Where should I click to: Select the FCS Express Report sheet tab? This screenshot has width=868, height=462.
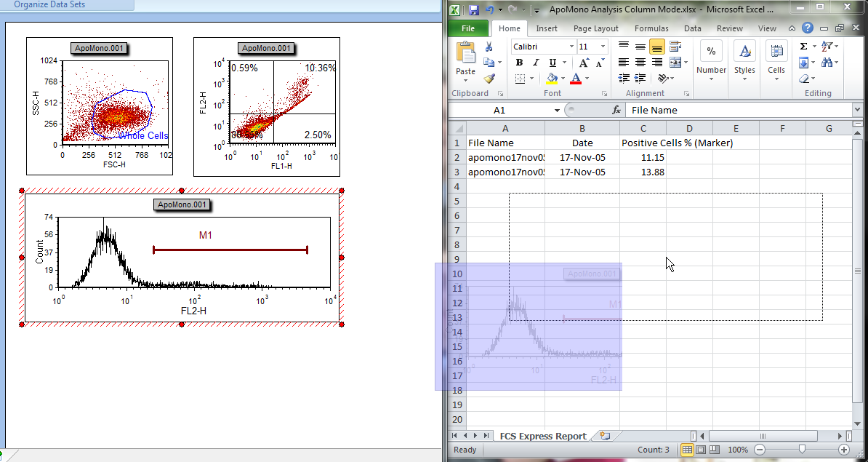(542, 436)
